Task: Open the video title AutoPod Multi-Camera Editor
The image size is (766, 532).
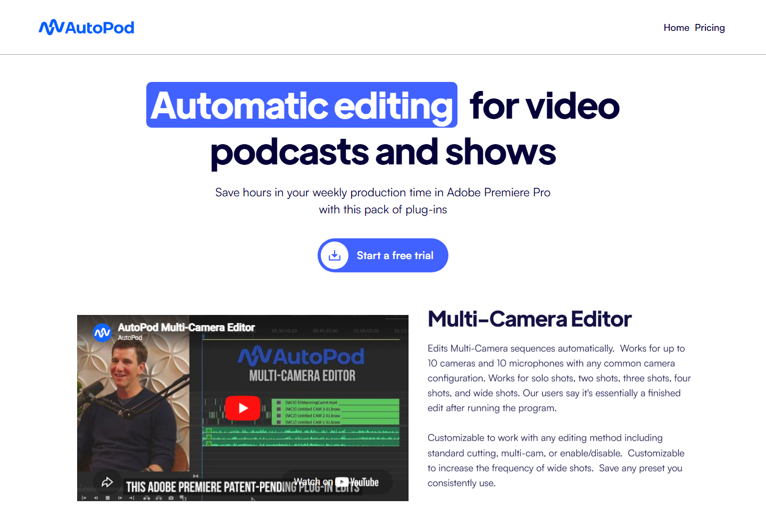Action: coord(186,327)
